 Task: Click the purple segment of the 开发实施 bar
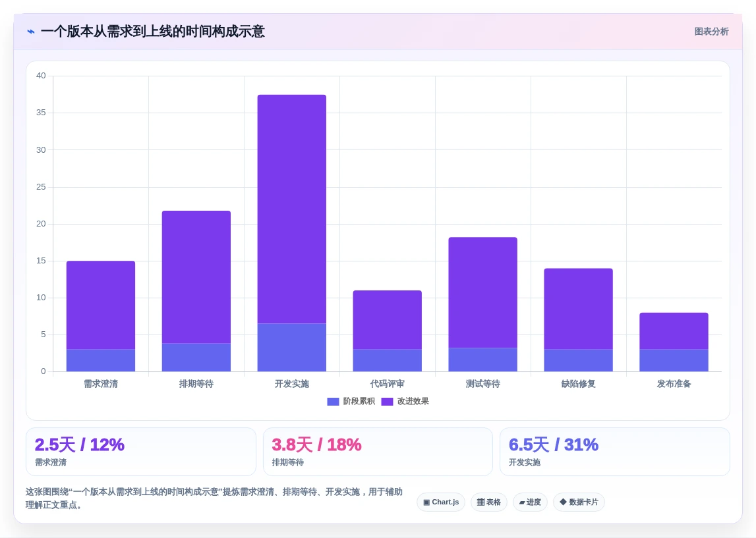tap(292, 209)
